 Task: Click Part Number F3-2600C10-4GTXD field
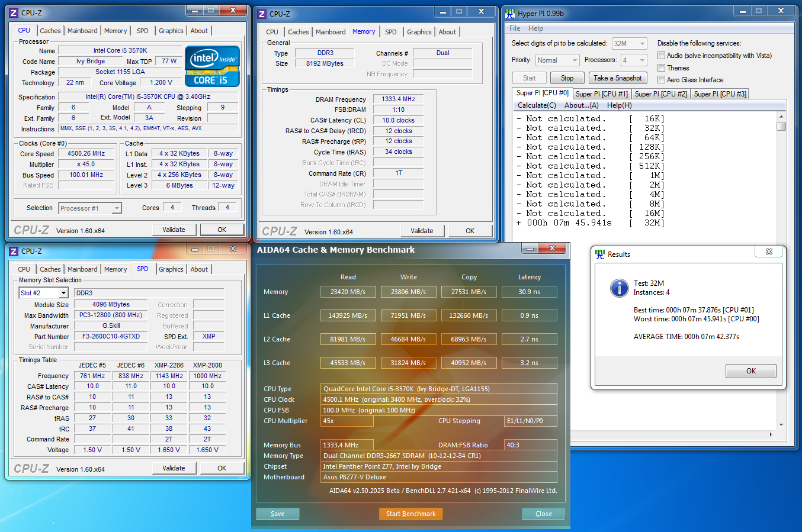[111, 336]
